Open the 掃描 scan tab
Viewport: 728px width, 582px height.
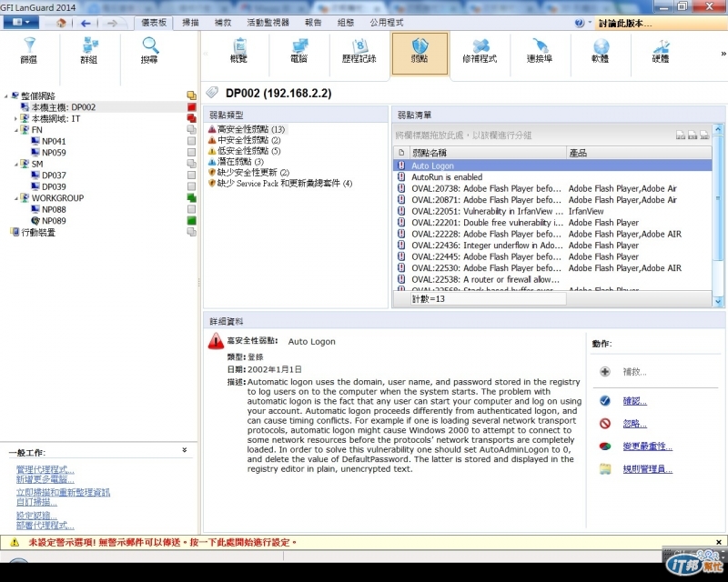190,23
